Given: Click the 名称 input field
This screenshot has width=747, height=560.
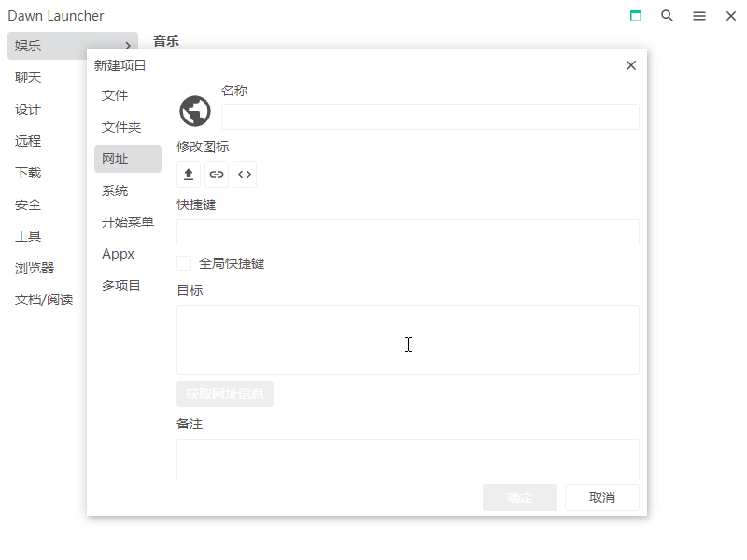Looking at the screenshot, I should pos(430,117).
